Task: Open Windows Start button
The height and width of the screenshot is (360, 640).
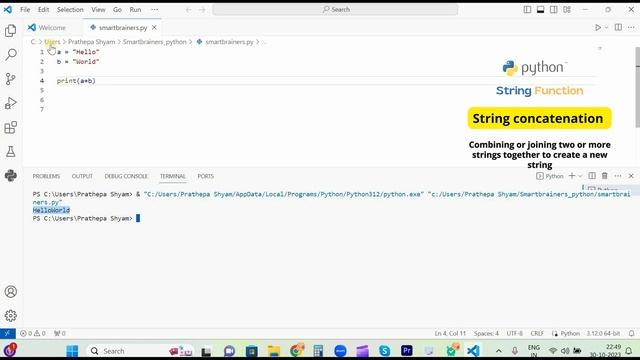Action: [72, 351]
